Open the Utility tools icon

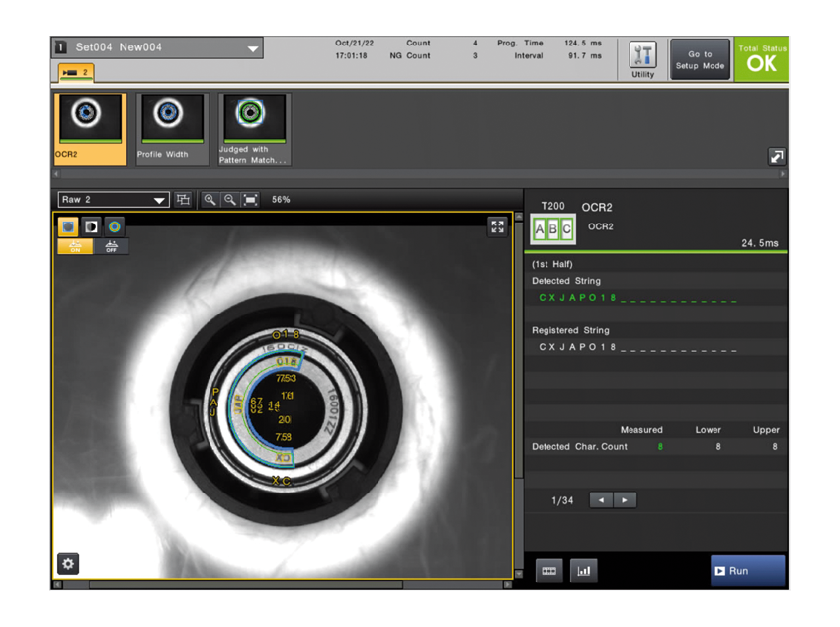click(643, 59)
